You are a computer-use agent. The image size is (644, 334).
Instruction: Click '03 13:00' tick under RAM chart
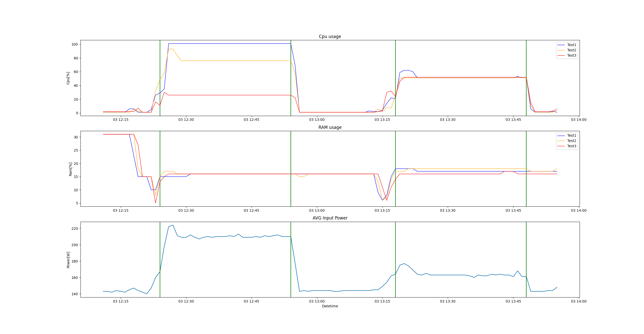(317, 210)
